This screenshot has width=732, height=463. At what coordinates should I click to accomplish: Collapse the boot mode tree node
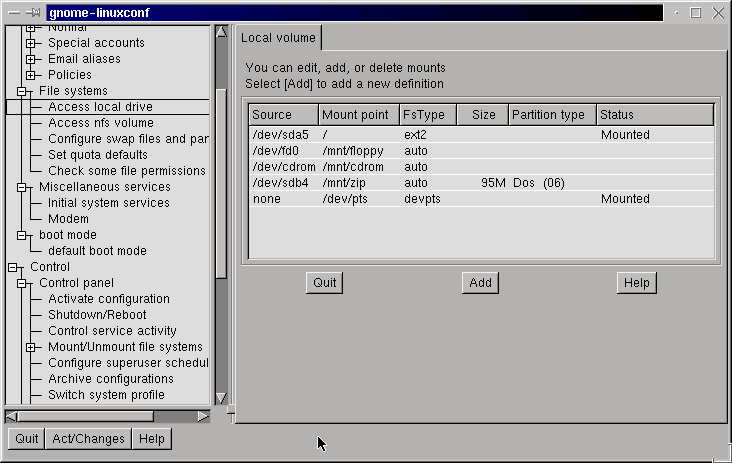(x=21, y=236)
